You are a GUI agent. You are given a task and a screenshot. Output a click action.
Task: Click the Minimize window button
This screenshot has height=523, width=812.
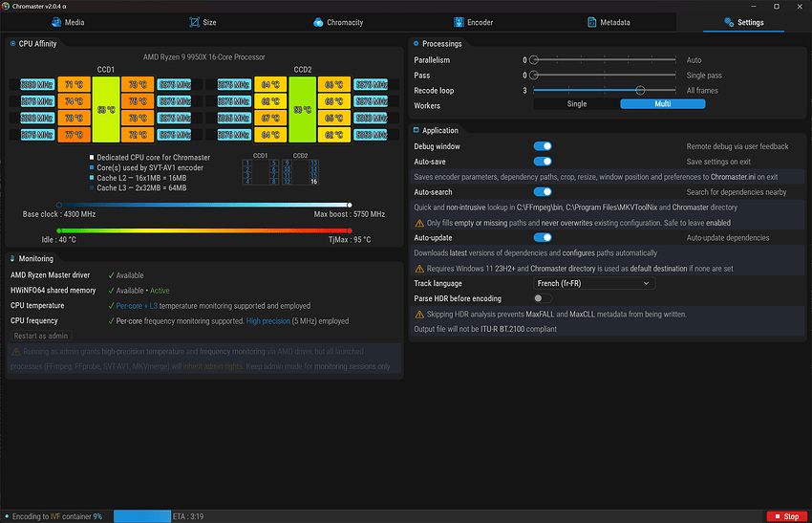(754, 7)
